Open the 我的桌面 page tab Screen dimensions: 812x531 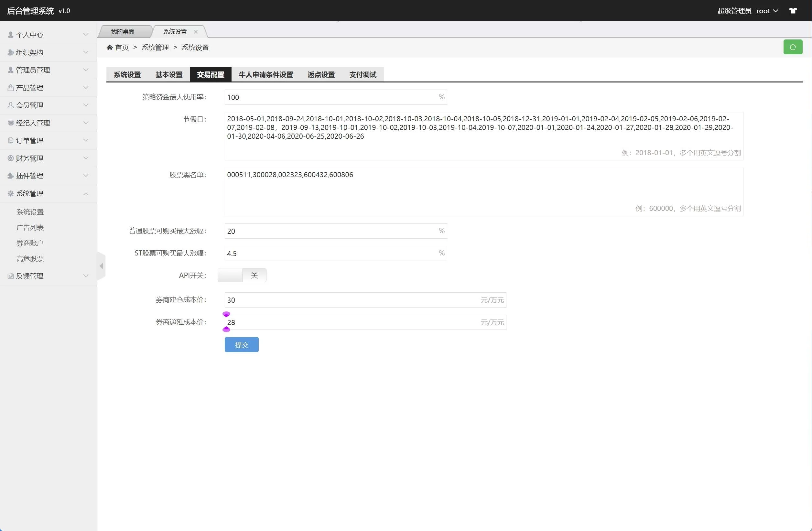[x=123, y=32]
